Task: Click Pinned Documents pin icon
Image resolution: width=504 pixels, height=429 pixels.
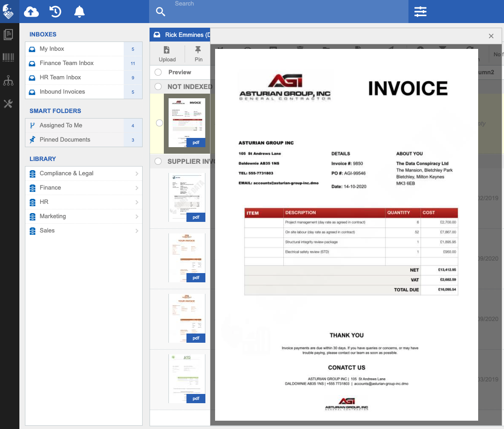Action: coord(32,140)
